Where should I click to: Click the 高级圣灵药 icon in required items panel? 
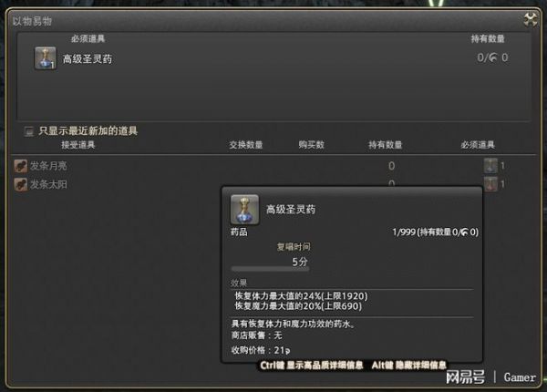(x=46, y=58)
